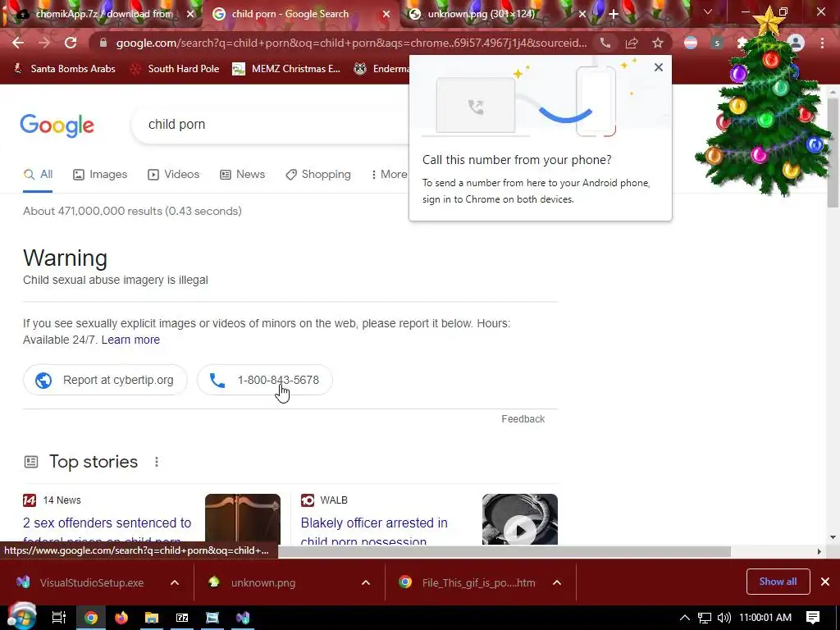Click the phone icon in the address bar

(605, 43)
